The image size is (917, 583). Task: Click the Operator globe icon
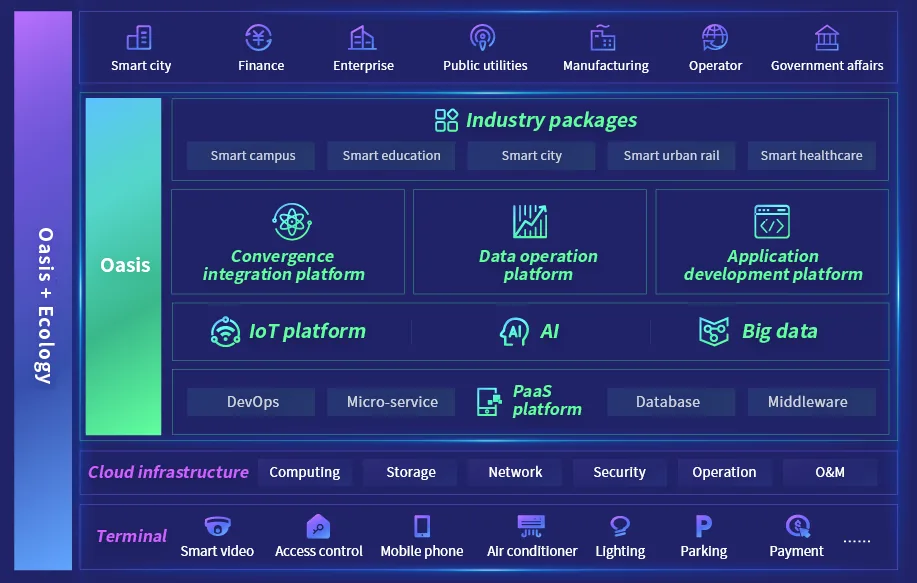715,38
